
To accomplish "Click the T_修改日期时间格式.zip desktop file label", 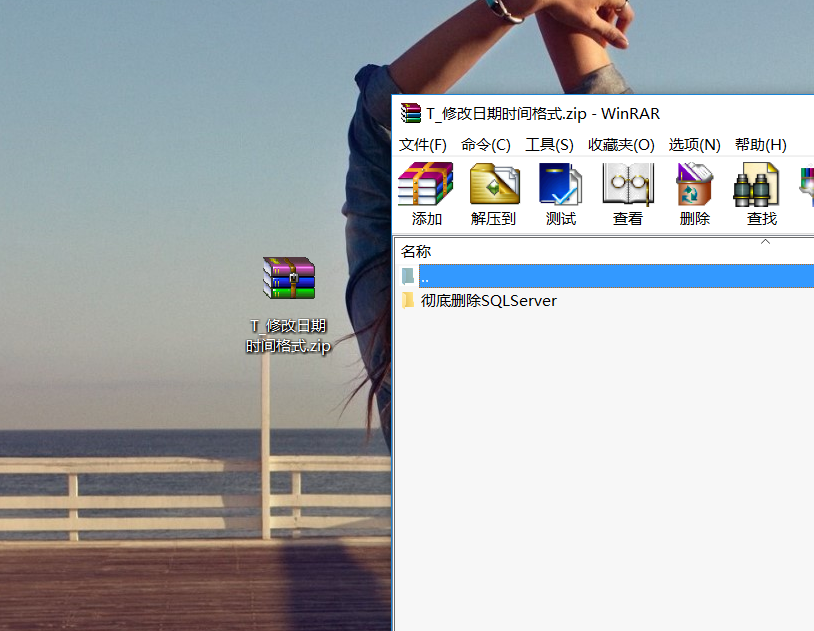I will click(288, 335).
